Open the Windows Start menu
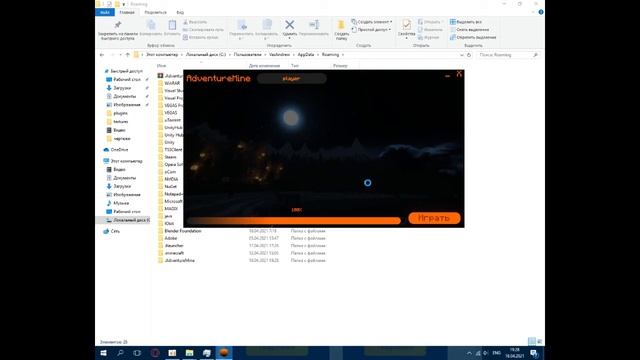 [104, 353]
